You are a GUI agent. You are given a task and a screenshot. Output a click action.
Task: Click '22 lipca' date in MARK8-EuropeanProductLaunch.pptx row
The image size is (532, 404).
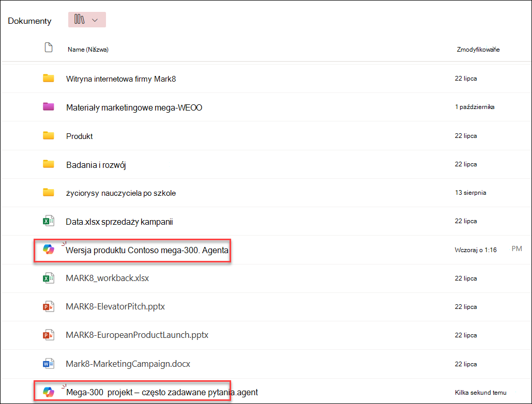click(x=466, y=335)
